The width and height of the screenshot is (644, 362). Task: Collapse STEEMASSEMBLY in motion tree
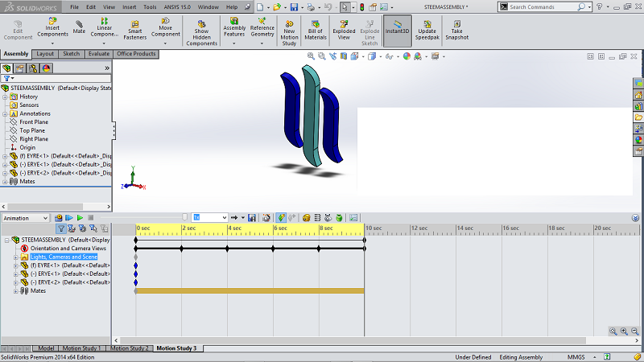[x=6, y=240]
